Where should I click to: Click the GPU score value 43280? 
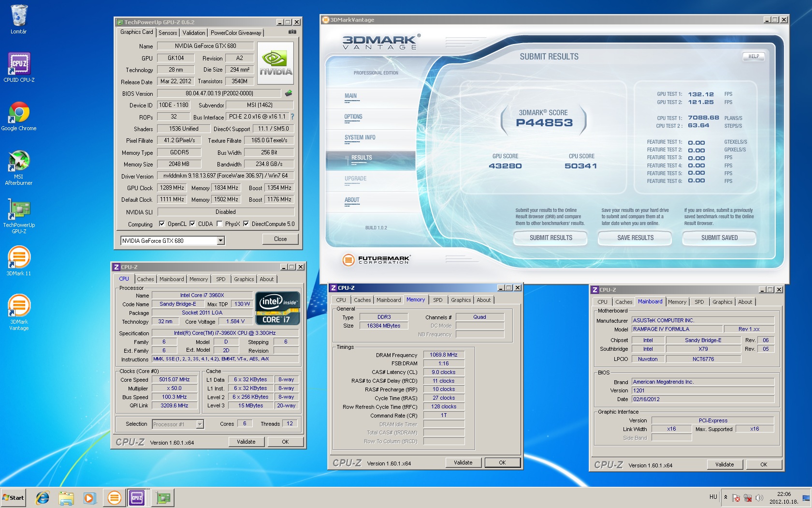pos(505,166)
